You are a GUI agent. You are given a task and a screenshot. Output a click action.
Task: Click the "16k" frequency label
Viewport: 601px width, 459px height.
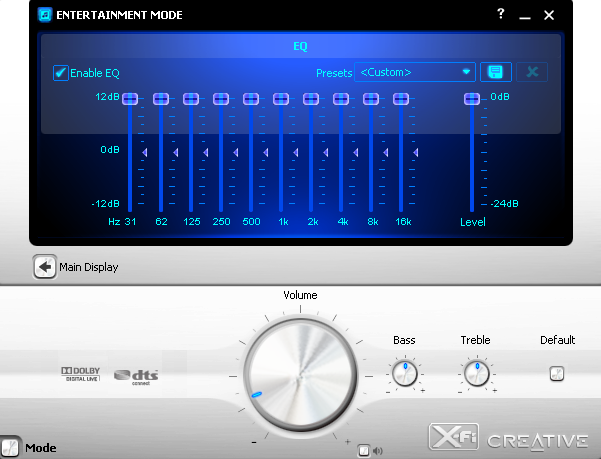403,221
